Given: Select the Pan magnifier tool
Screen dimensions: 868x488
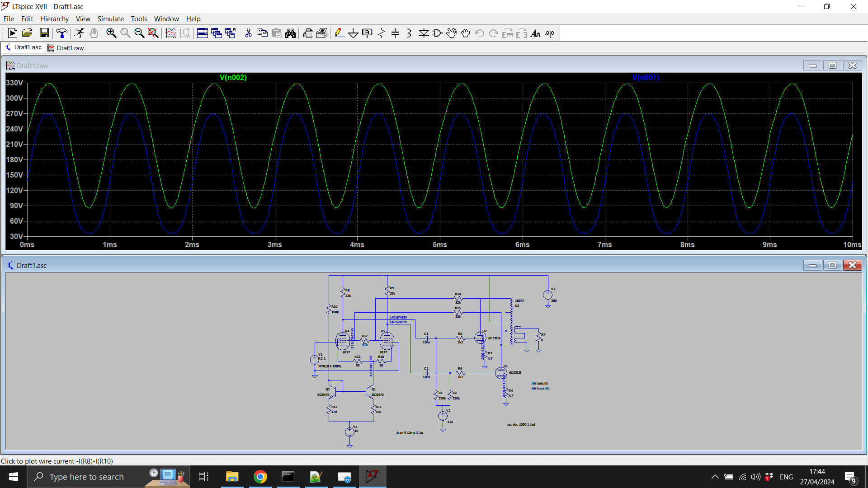Looking at the screenshot, I should click(x=125, y=33).
